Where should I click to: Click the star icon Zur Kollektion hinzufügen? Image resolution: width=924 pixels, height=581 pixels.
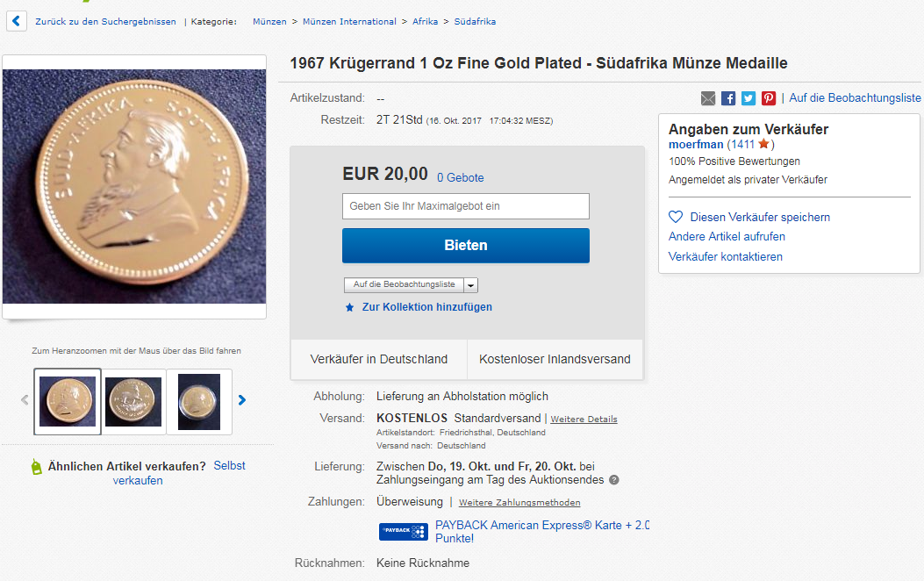point(349,307)
